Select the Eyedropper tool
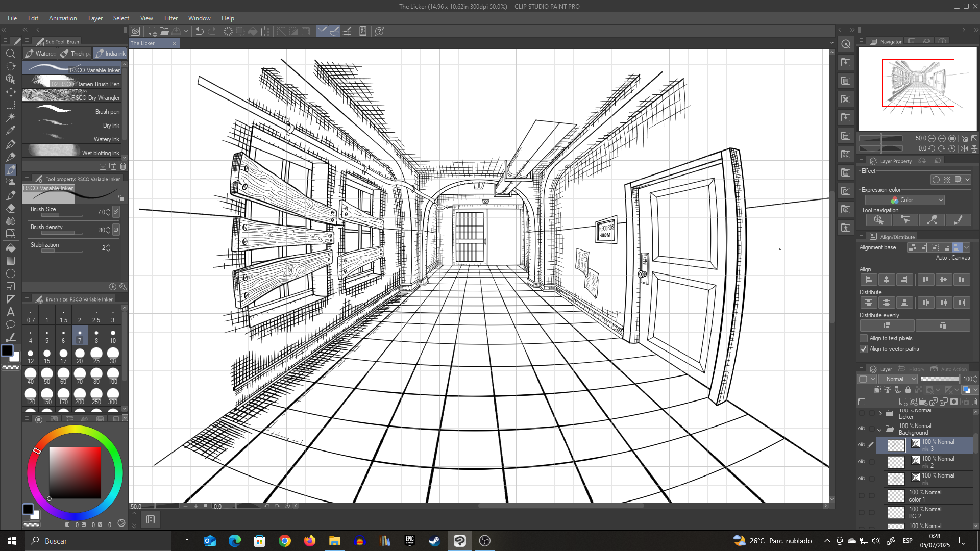The height and width of the screenshot is (551, 980). point(10,130)
